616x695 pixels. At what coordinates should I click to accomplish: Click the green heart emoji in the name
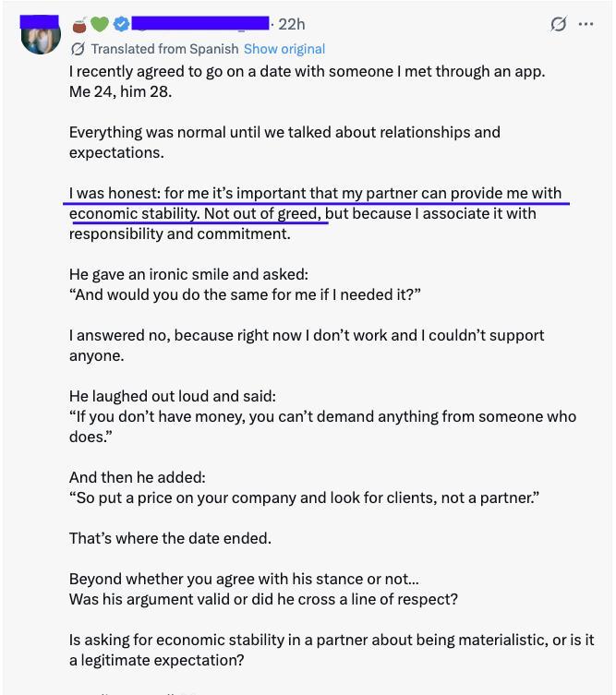pos(100,24)
